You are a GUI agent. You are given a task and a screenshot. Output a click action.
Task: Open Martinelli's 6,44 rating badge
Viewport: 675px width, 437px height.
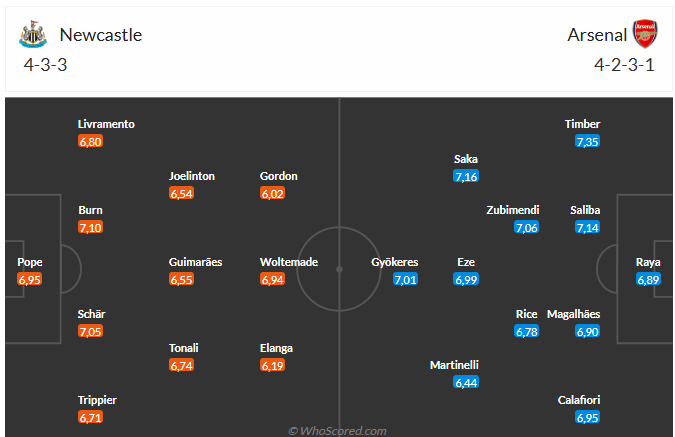click(x=466, y=382)
